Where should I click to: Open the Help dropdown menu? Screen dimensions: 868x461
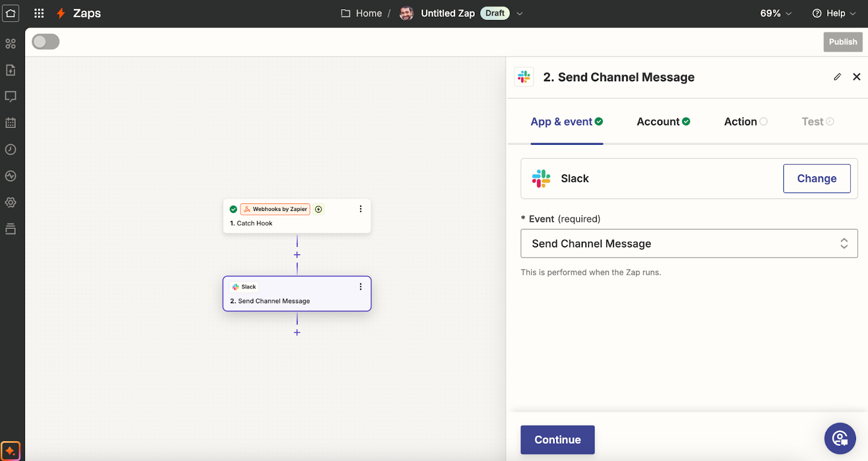[834, 13]
